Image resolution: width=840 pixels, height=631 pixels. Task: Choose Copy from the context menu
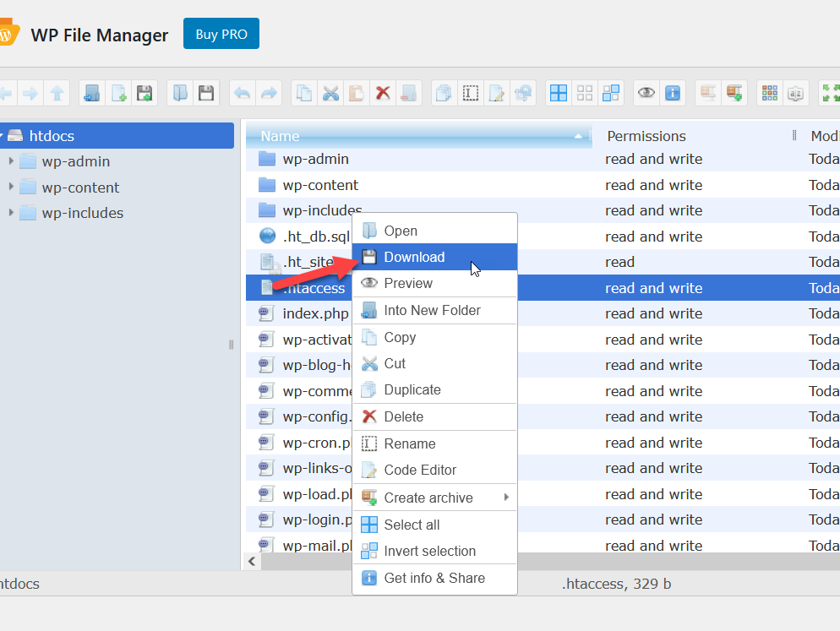click(x=434, y=337)
